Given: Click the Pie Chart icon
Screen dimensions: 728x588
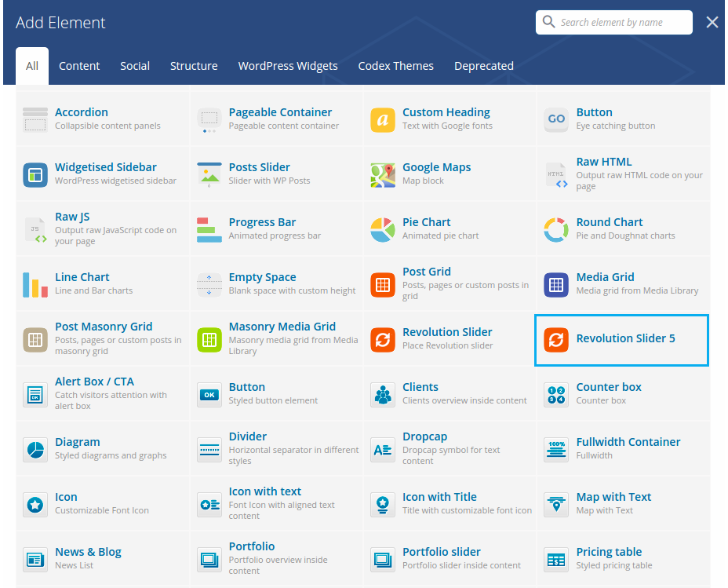Looking at the screenshot, I should coord(383,230).
